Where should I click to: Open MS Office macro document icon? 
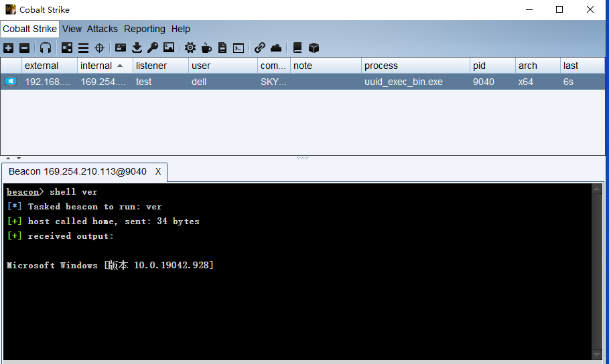(222, 48)
